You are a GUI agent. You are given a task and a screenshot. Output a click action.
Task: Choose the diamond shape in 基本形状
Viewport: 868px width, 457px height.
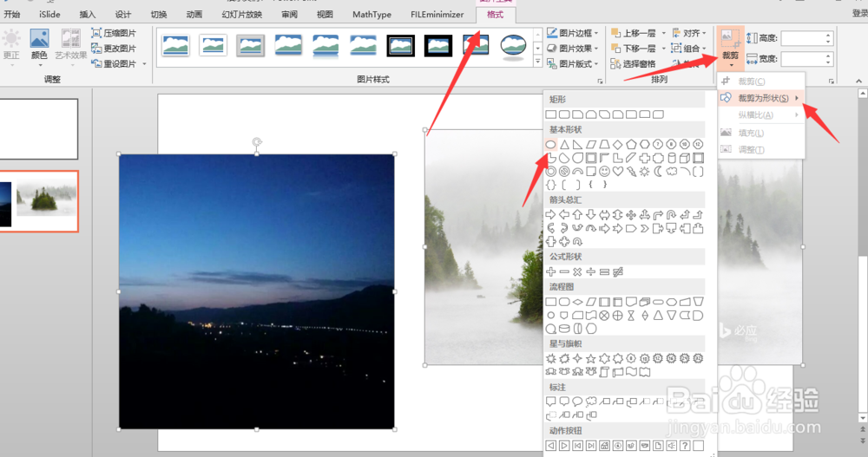[x=618, y=145]
